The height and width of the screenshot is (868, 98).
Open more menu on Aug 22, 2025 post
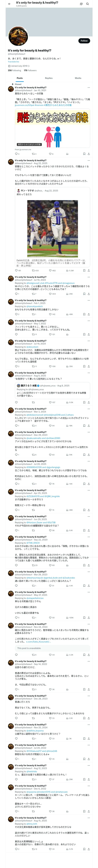[89, 161]
